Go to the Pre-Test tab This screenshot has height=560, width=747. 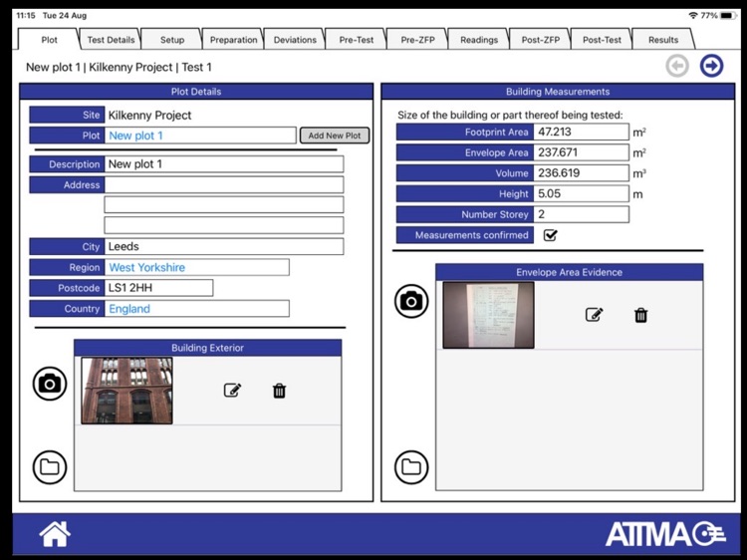tap(357, 40)
